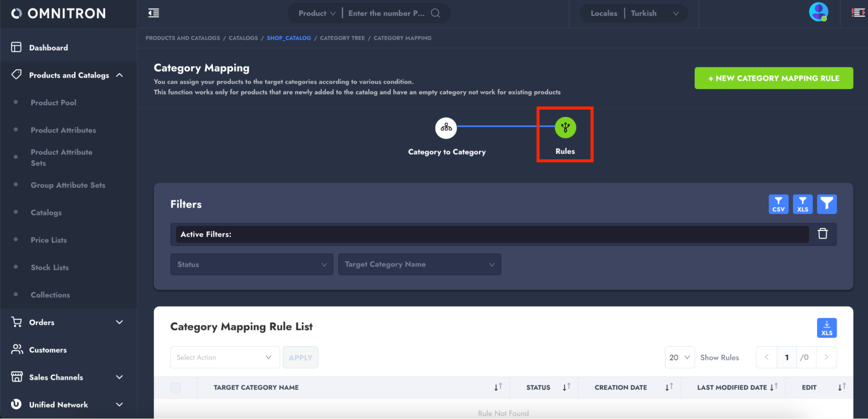Screen dimensions: 868x419
Task: Clear active filters with trash icon
Action: pyautogui.click(x=822, y=234)
